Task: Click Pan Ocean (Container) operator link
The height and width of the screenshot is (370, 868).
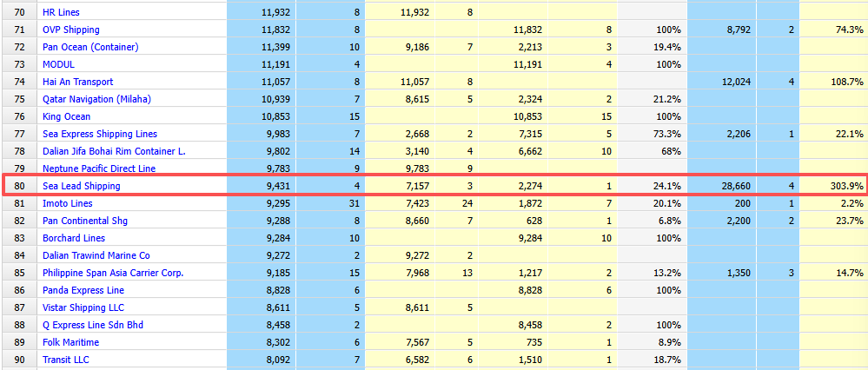Action: tap(90, 47)
